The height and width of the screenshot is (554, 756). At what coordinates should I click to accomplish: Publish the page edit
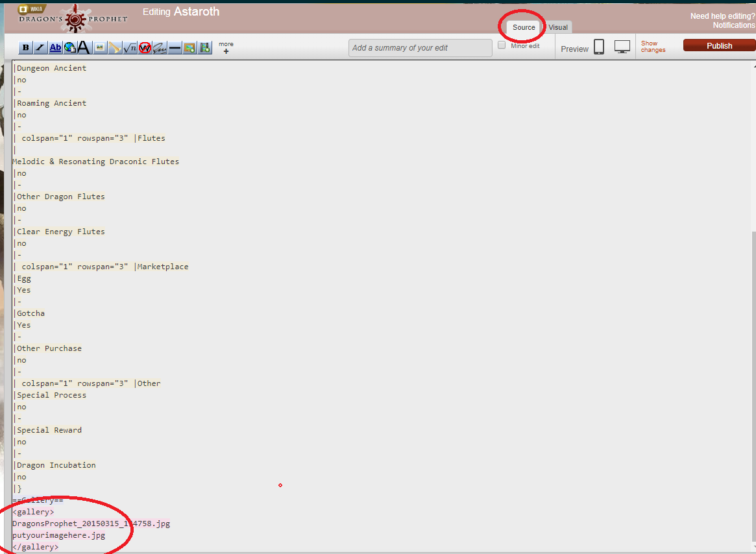pos(720,45)
